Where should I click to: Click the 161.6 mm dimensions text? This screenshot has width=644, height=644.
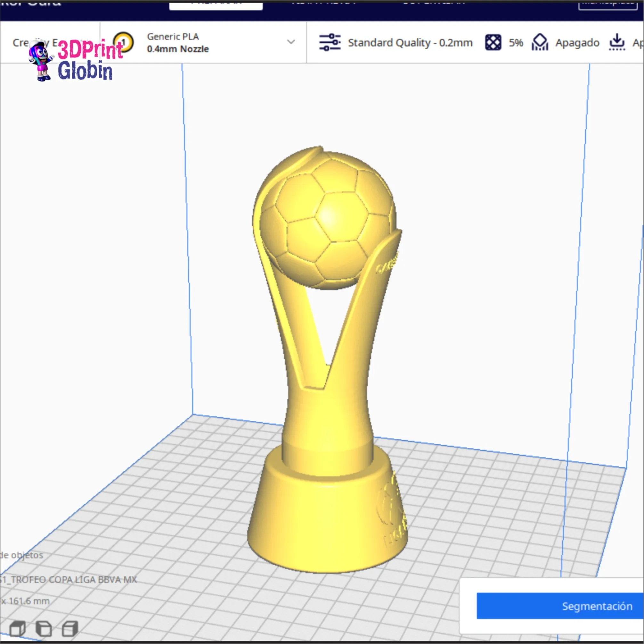pyautogui.click(x=25, y=601)
